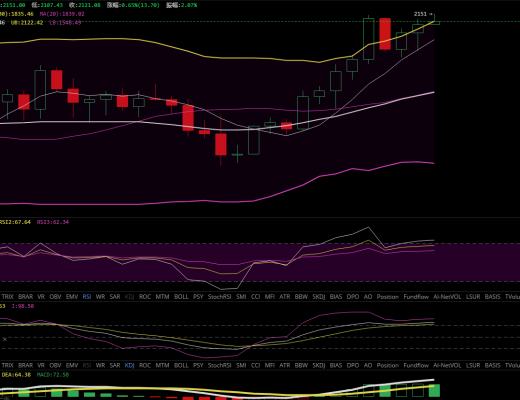Select BASIS in the KDJ-highlighted indicator row
This screenshot has height=400, width=520.
pos(493,365)
